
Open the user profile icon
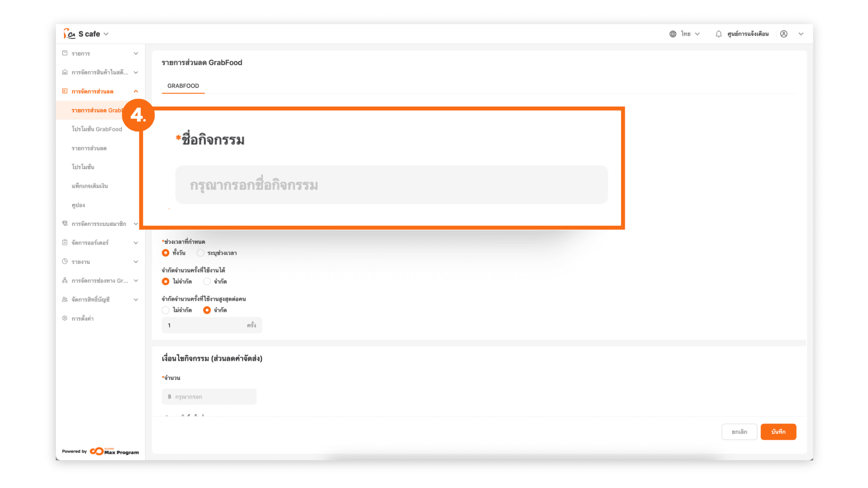784,34
